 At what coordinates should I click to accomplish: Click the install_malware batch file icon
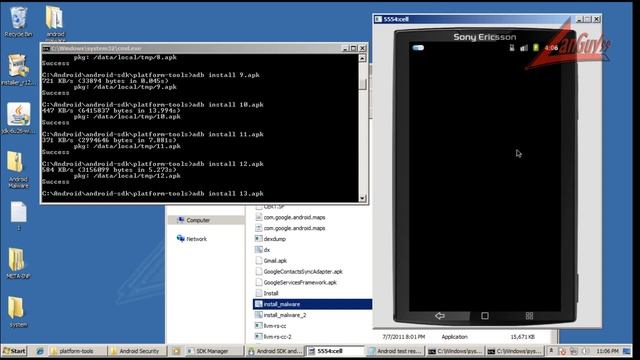click(x=258, y=304)
